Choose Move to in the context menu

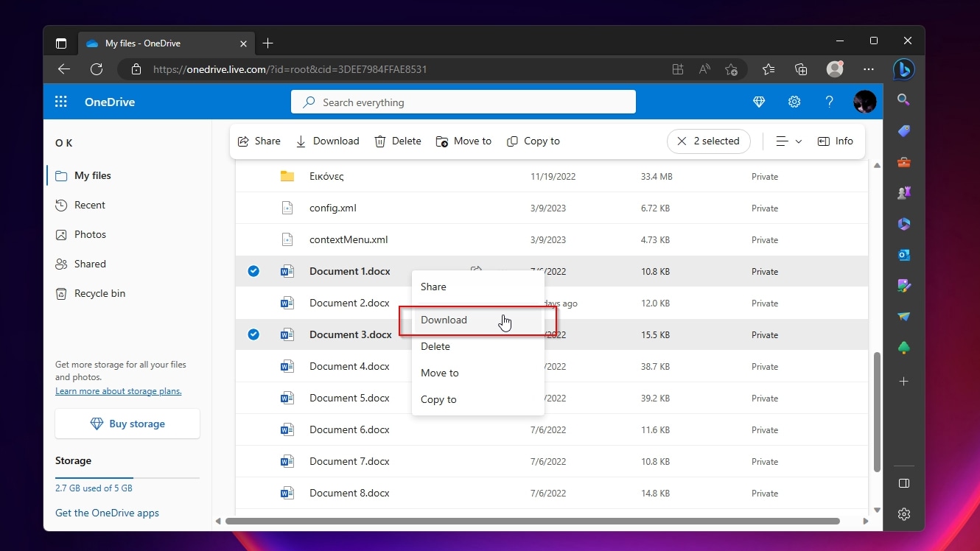pos(477,373)
